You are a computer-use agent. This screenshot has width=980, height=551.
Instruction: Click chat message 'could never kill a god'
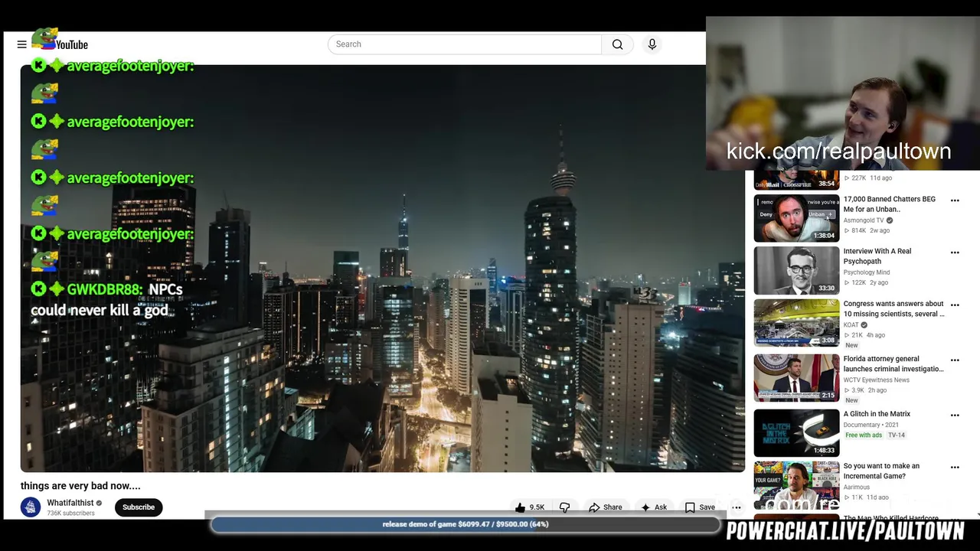point(100,310)
